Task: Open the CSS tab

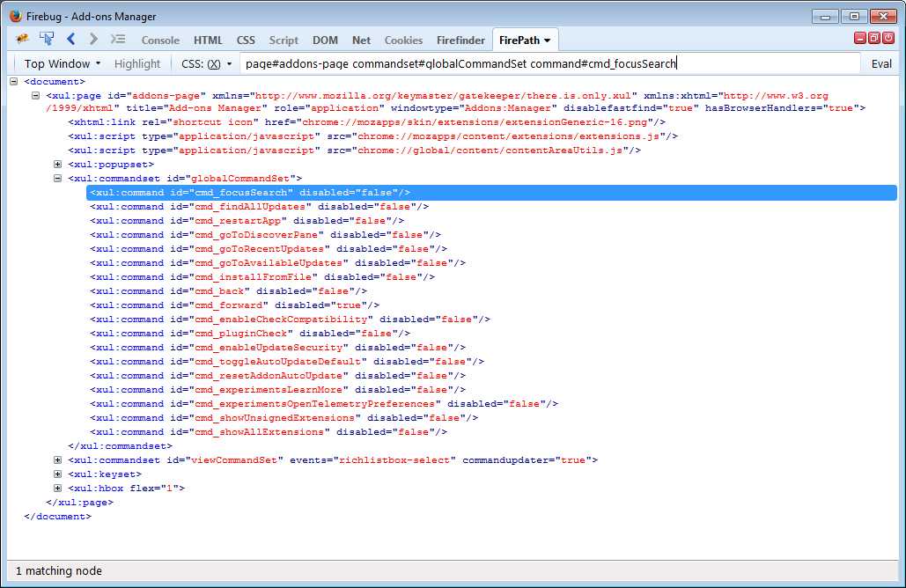Action: pyautogui.click(x=246, y=40)
